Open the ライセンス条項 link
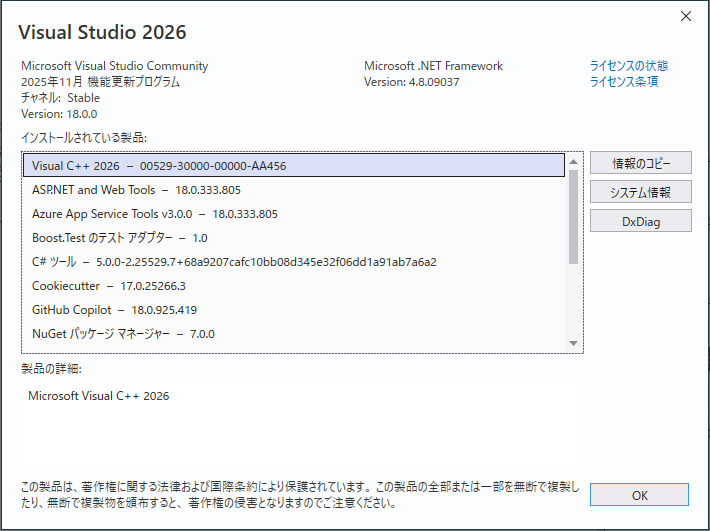The height and width of the screenshot is (531, 710). pos(624,82)
